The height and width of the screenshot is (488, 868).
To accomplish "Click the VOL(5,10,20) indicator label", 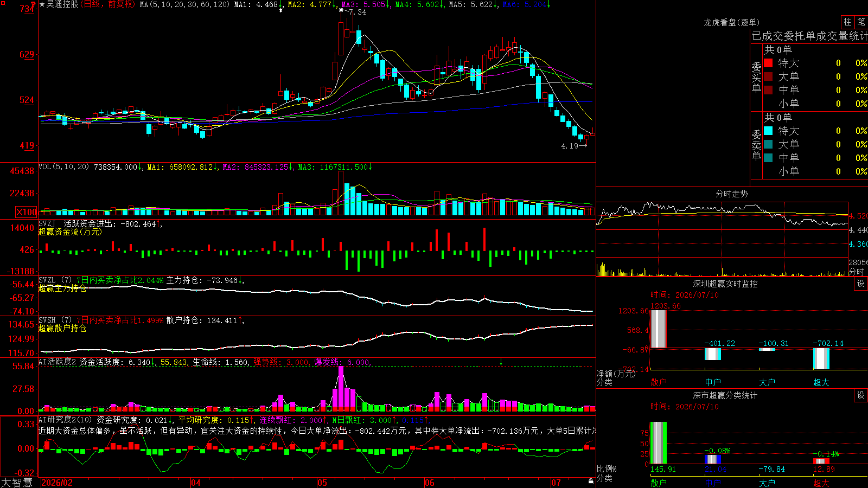I will [64, 167].
